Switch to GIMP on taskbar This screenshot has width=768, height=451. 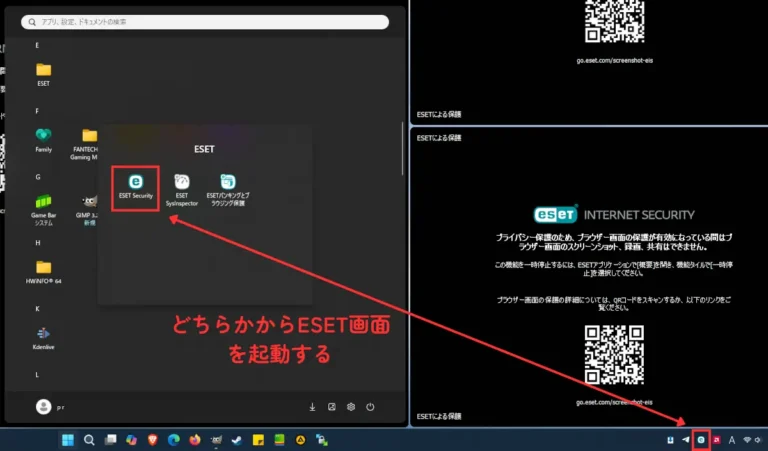[216, 440]
